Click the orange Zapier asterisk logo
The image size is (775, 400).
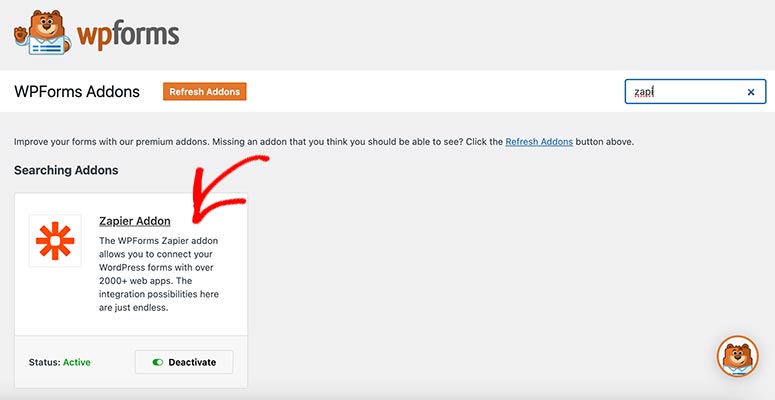pos(55,241)
